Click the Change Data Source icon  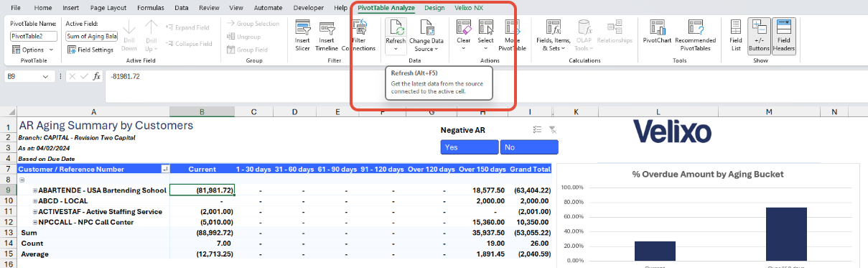click(x=426, y=28)
